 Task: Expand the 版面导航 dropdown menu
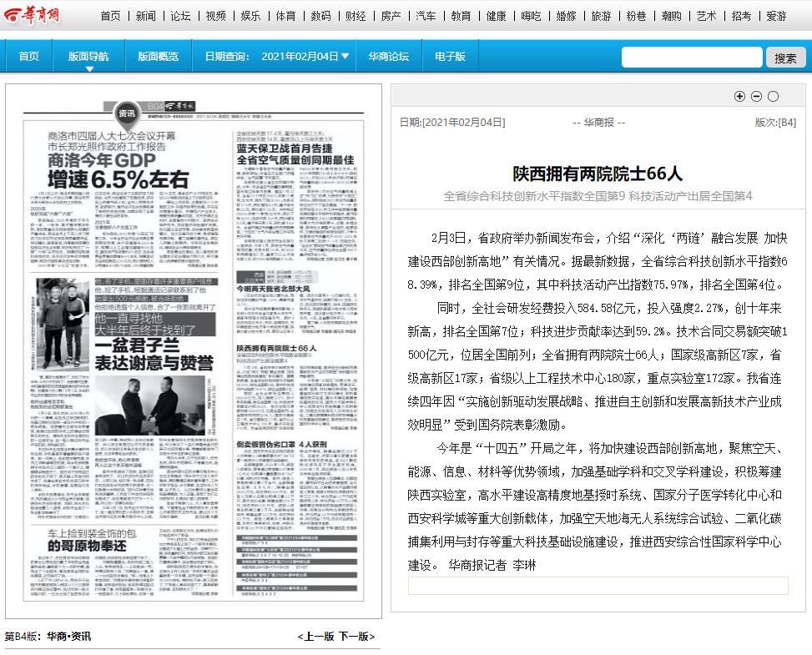pyautogui.click(x=89, y=57)
